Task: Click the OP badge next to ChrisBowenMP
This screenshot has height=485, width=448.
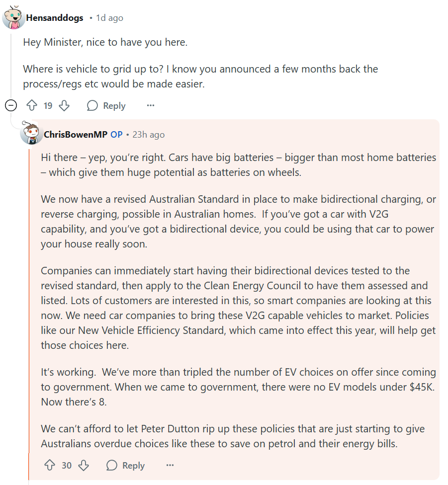Action: click(116, 135)
